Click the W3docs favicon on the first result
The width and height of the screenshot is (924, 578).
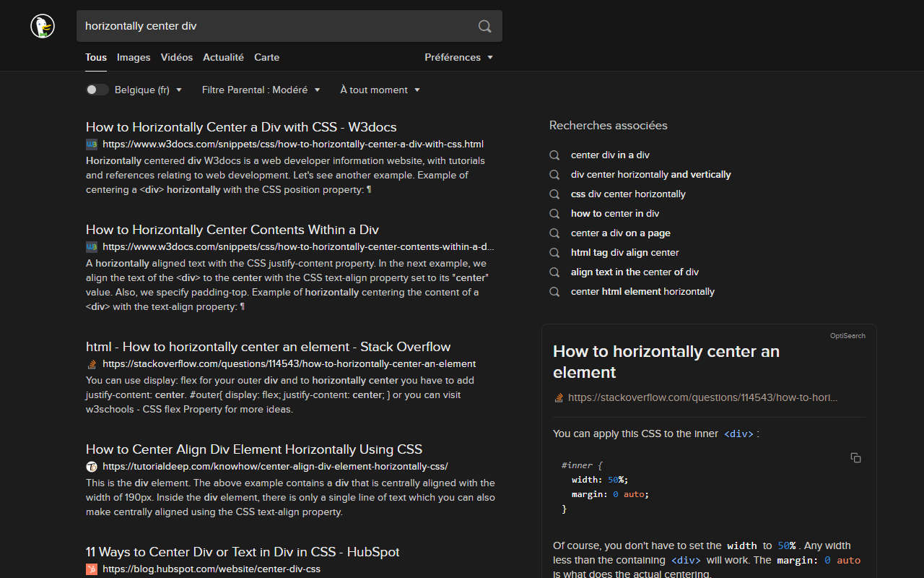(x=91, y=144)
